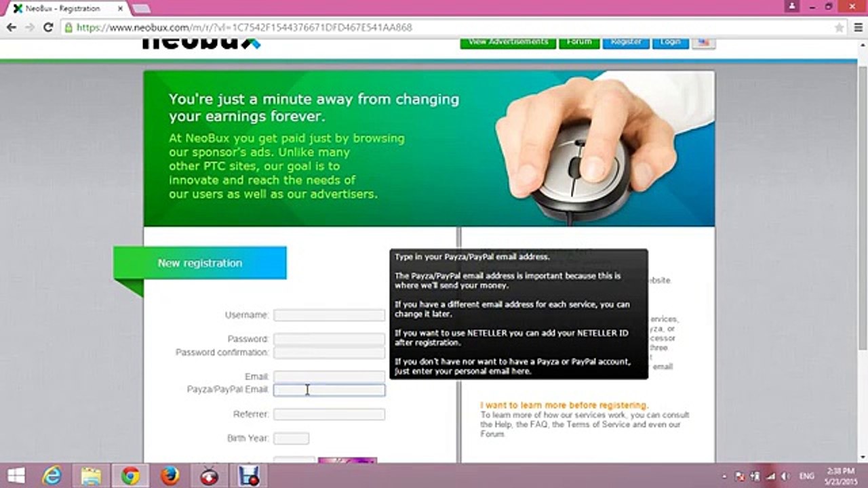Change the language using the flag icon
Viewport: 868px width, 488px height.
click(x=703, y=42)
